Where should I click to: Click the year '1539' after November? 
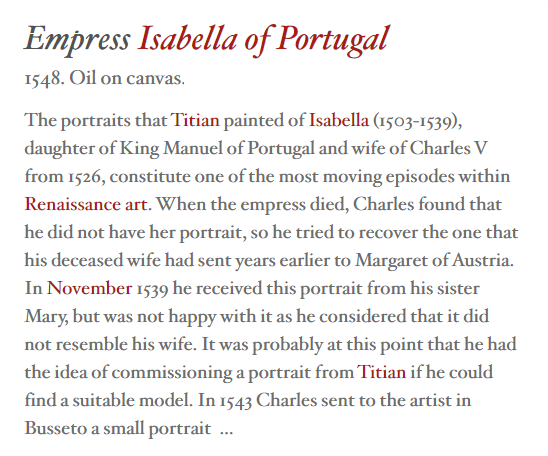point(152,289)
